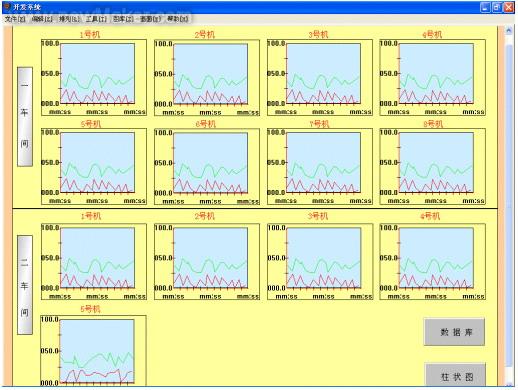Image resolution: width=518 pixels, height=390 pixels.
Task: Show the 柱状图 bar chart view
Action: 456,376
